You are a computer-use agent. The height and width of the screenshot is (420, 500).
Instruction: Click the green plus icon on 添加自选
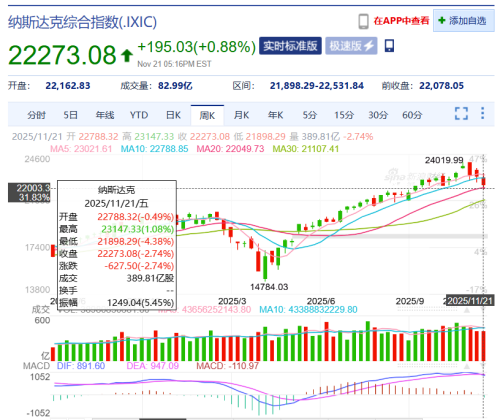tap(442, 20)
